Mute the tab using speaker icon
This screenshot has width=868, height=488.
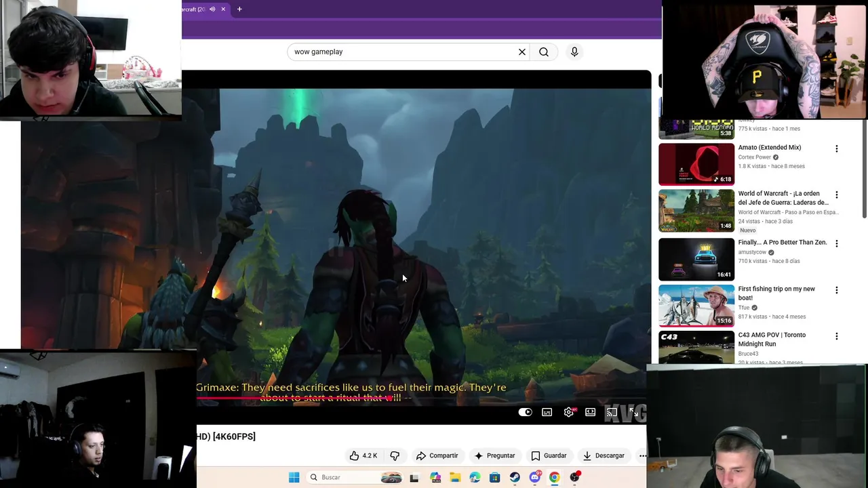(212, 9)
